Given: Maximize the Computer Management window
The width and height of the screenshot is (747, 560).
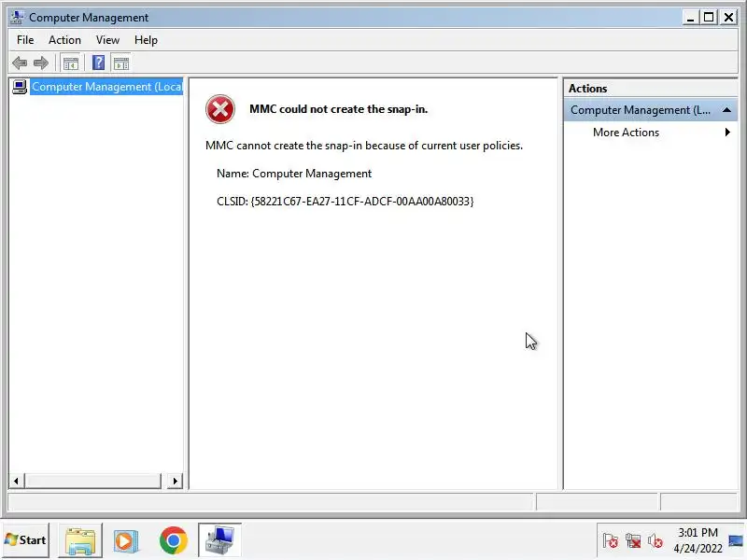Looking at the screenshot, I should (x=709, y=18).
